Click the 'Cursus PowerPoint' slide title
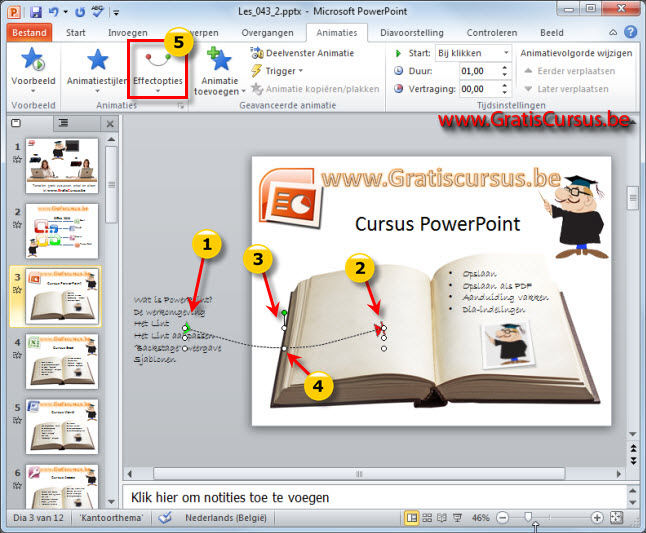 click(437, 224)
